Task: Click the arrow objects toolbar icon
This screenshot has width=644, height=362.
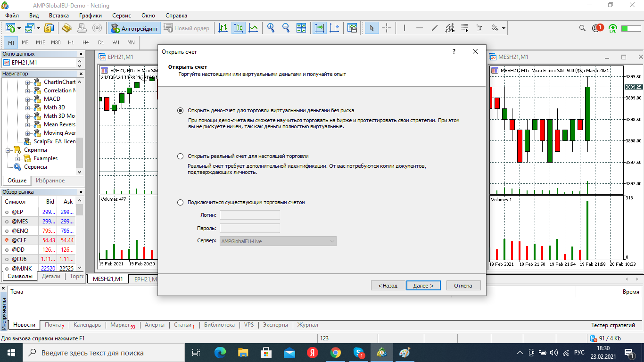Action: tap(495, 28)
